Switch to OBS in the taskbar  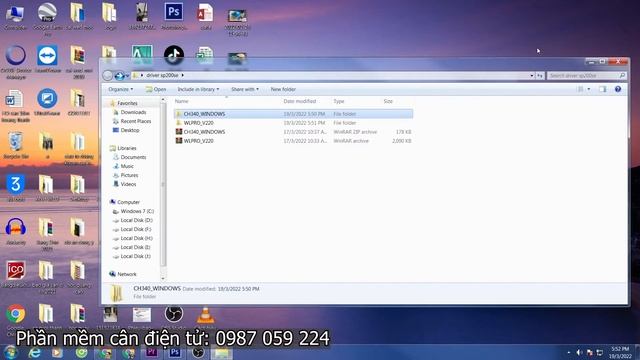(198, 352)
